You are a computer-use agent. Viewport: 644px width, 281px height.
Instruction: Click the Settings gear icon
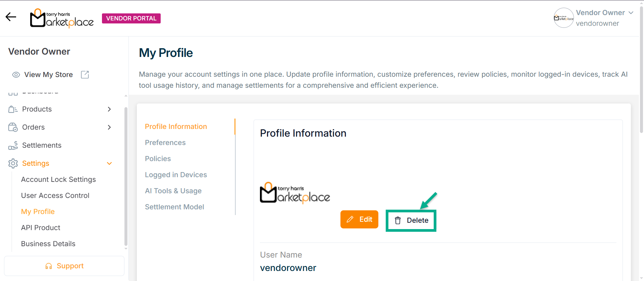coord(13,163)
